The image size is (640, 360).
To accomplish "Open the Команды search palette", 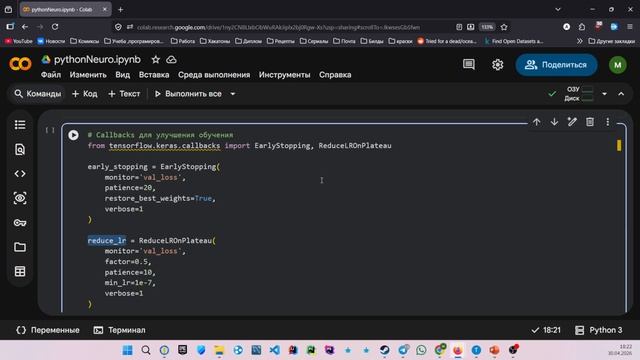I will [38, 94].
